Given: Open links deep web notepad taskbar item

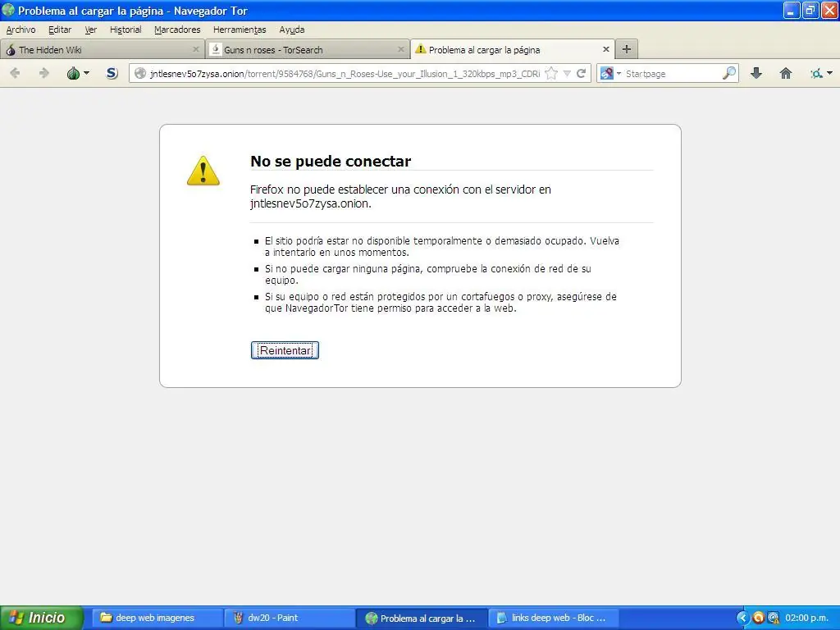Looking at the screenshot, I should (554, 618).
